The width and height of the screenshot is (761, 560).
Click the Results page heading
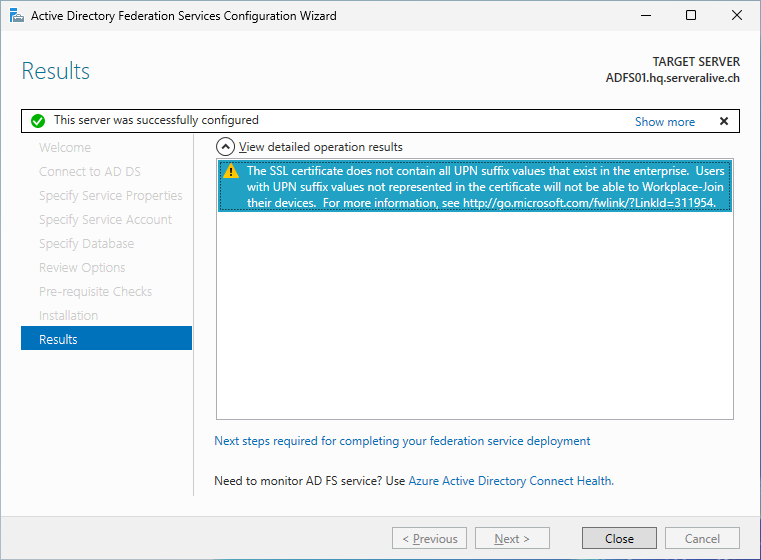pyautogui.click(x=56, y=71)
